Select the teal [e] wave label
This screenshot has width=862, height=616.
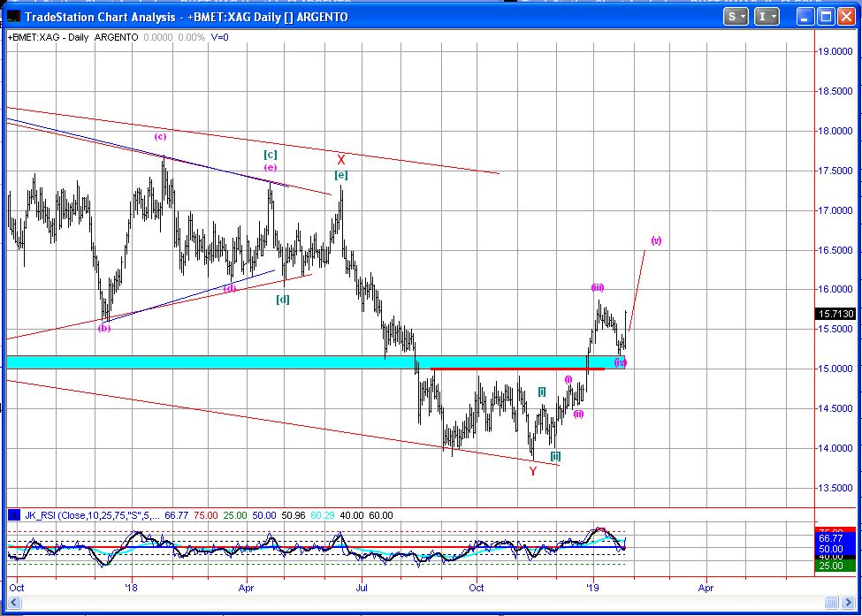(x=341, y=175)
